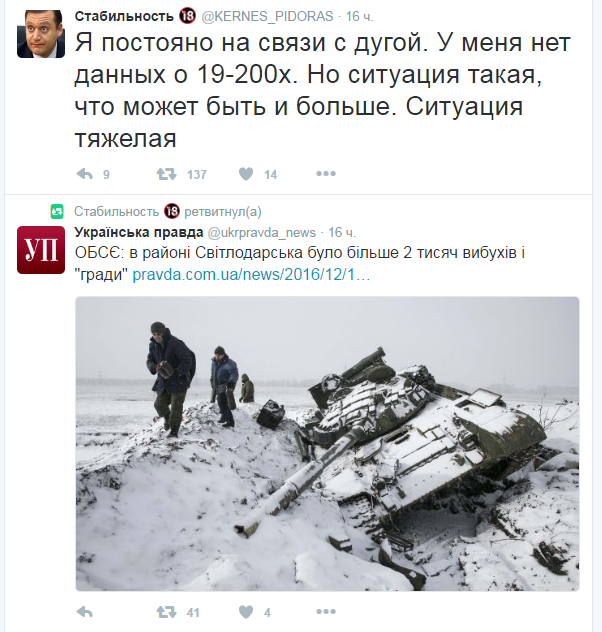Open the @KERNES_PIDORAS handle

(x=267, y=16)
